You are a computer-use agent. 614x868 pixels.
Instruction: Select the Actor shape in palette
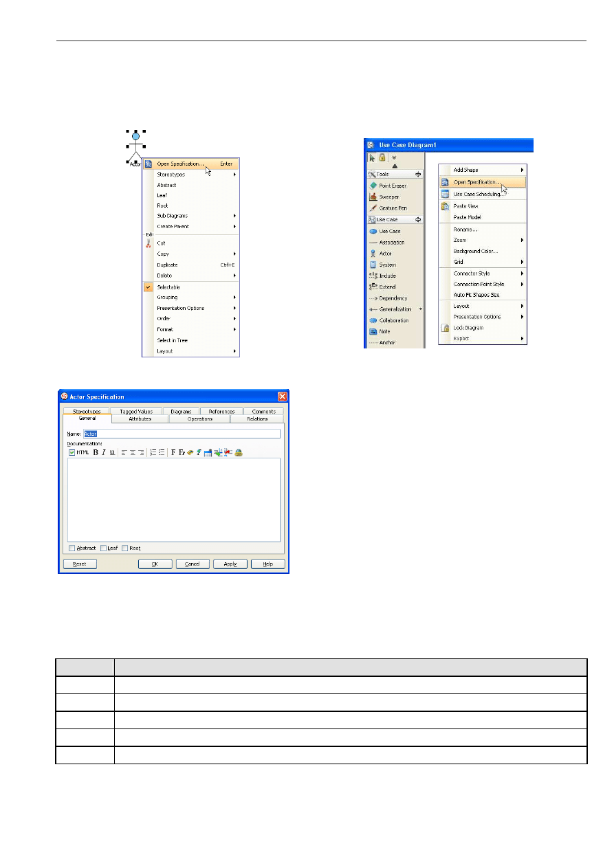pyautogui.click(x=384, y=254)
